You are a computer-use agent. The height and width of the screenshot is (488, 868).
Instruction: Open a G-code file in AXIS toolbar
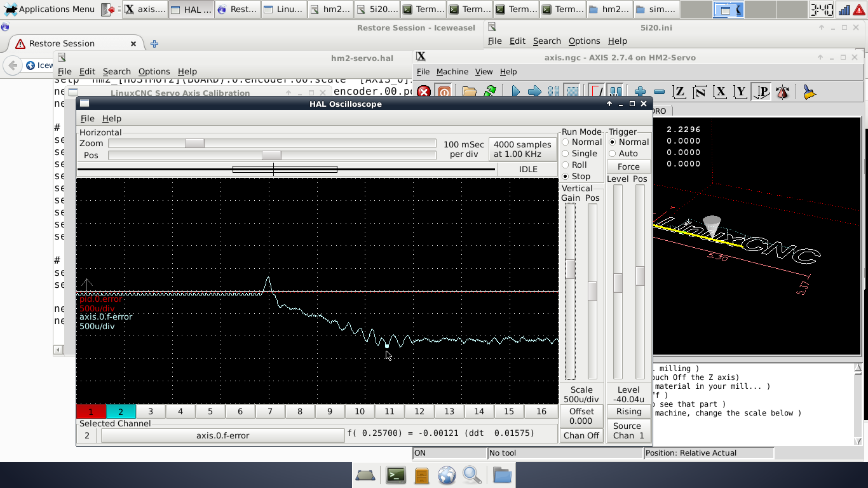point(470,92)
